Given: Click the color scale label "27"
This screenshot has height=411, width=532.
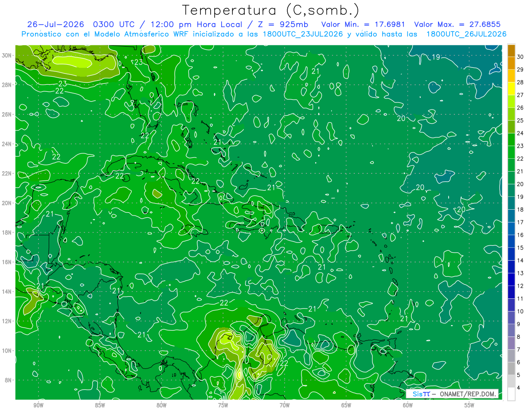Looking at the screenshot, I should [x=520, y=95].
